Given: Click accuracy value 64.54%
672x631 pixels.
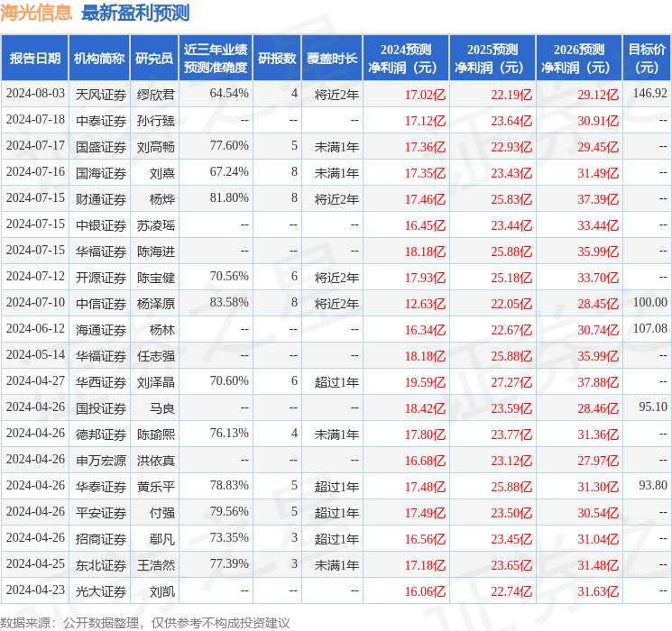Looking at the screenshot, I should (x=229, y=94).
